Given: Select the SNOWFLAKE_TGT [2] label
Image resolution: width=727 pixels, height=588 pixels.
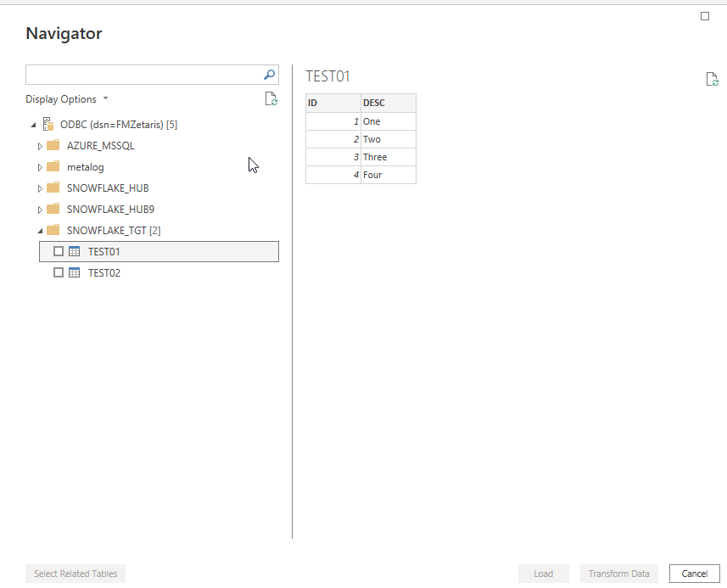Looking at the screenshot, I should (x=114, y=231).
